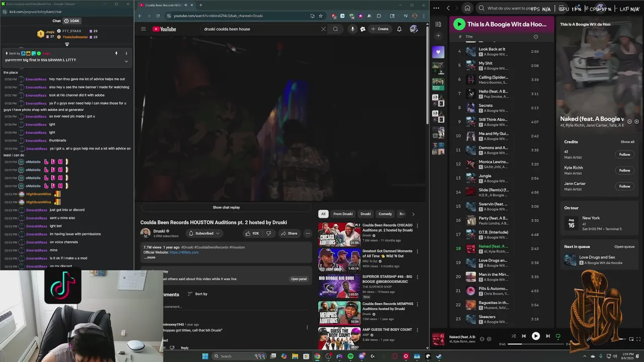Open the 4lifers.com official website link
Screen dimensions: 644x362
[x=184, y=252]
